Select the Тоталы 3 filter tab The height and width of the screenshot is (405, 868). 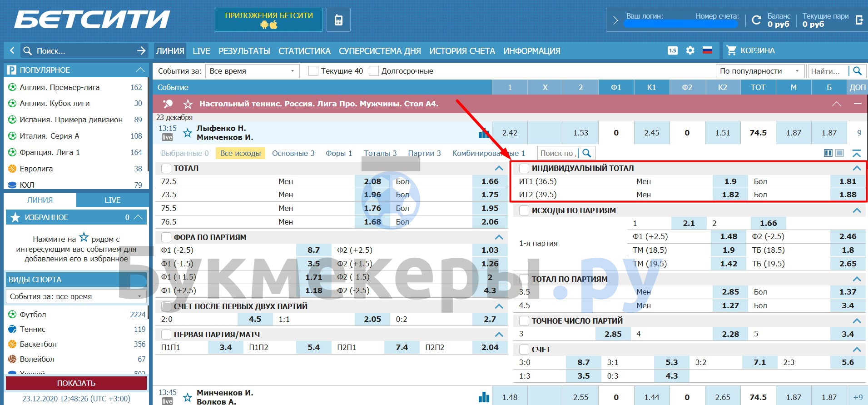(x=380, y=153)
